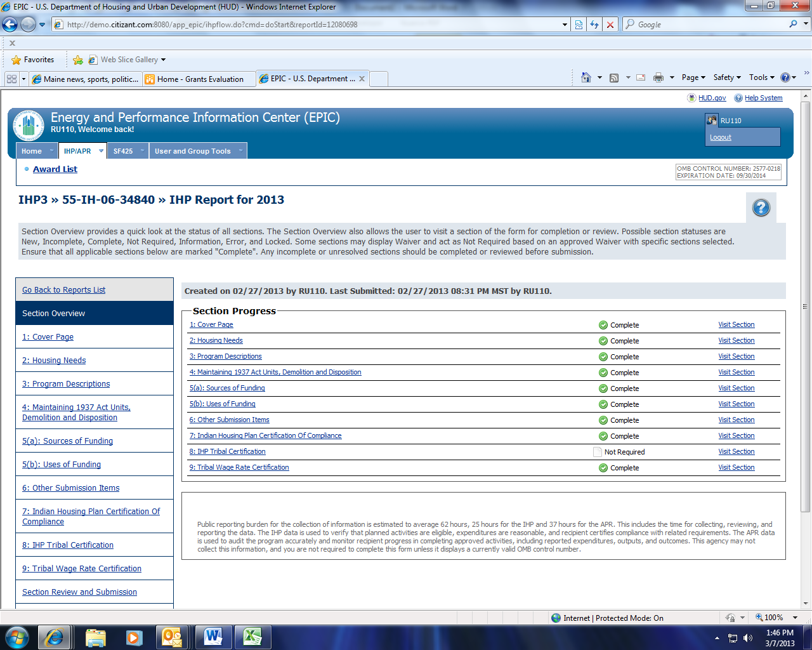Open Section Review and Submission link
Viewport: 812px width, 650px height.
tap(79, 592)
